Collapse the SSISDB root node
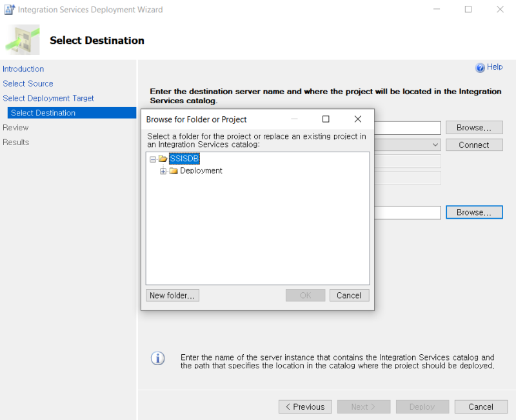Image resolution: width=516 pixels, height=420 pixels. point(153,159)
